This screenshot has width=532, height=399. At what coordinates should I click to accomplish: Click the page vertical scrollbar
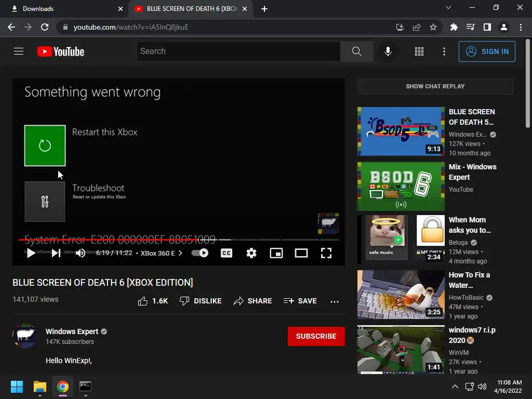coord(528,84)
